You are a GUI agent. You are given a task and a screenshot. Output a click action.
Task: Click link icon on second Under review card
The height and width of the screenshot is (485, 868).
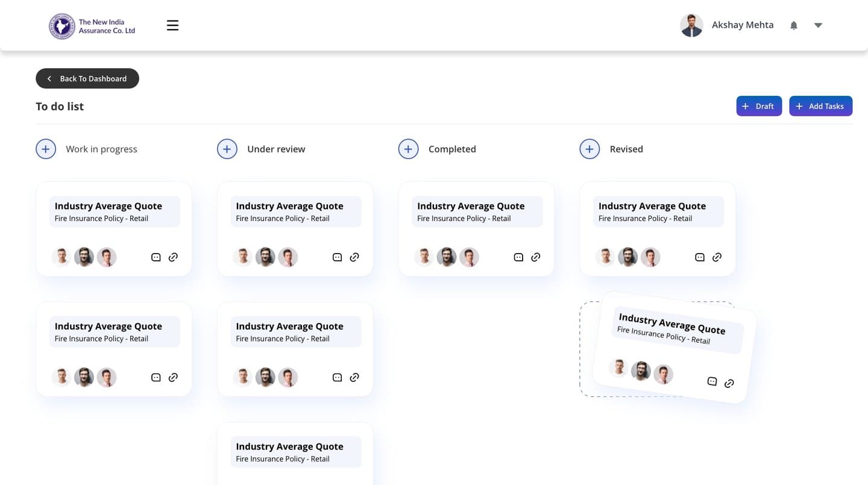pyautogui.click(x=354, y=377)
